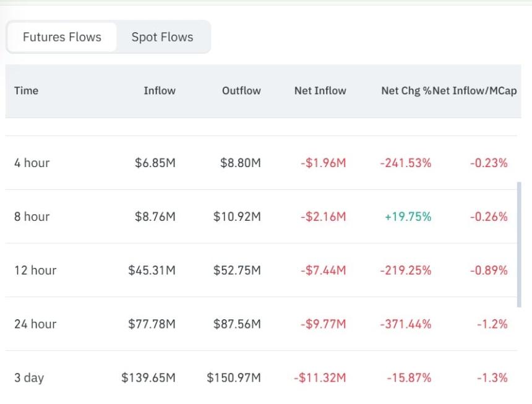Screen dimensions: 532x404
Task: Click the $8.76M inflow value
Action: tap(155, 217)
